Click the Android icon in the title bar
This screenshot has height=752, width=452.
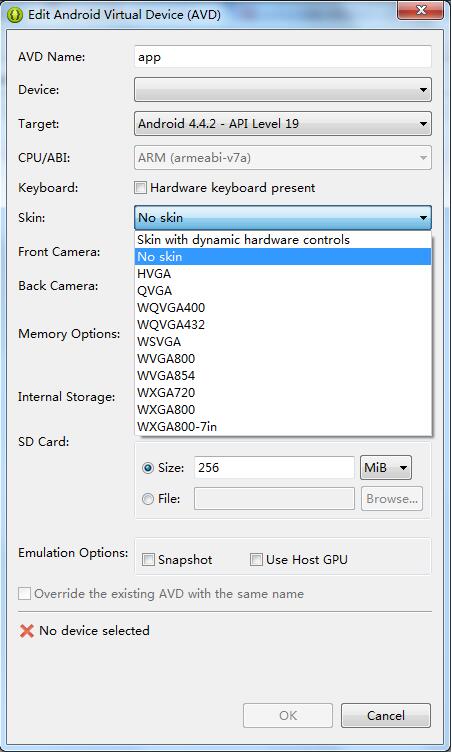[x=16, y=13]
